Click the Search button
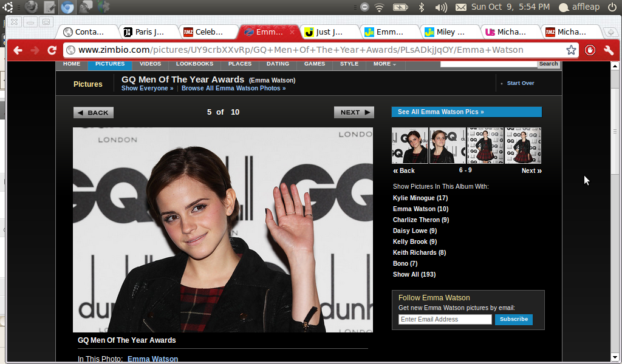 click(x=549, y=64)
